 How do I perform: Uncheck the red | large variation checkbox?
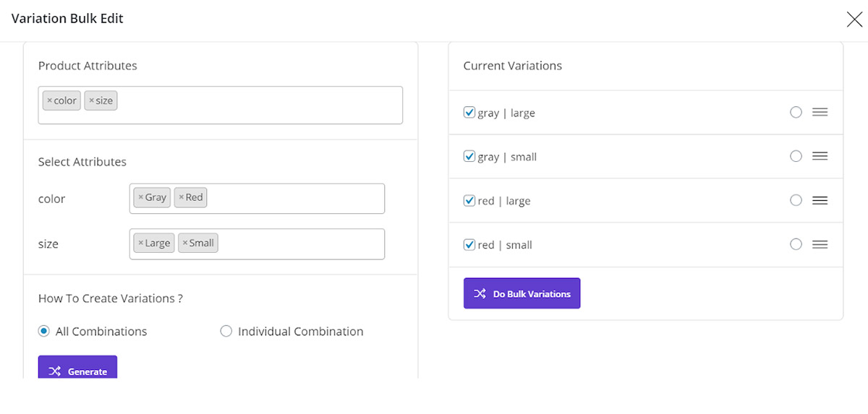[469, 201]
